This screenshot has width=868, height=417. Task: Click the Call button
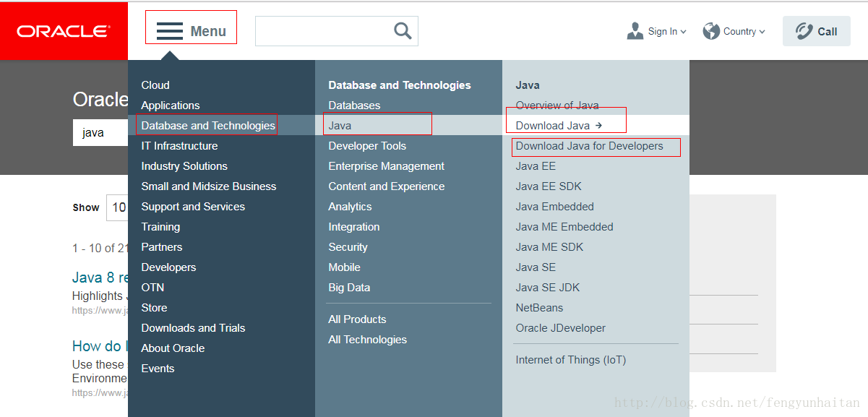point(817,31)
